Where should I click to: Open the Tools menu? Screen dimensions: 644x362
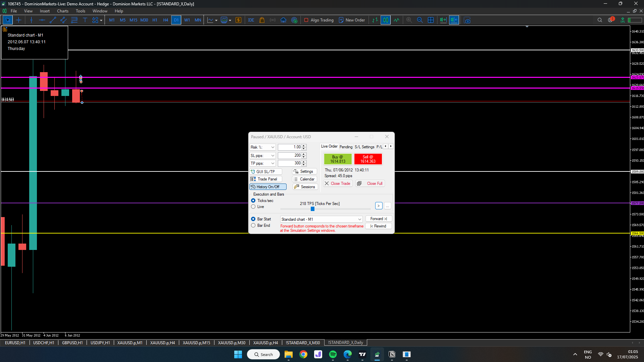point(81,11)
